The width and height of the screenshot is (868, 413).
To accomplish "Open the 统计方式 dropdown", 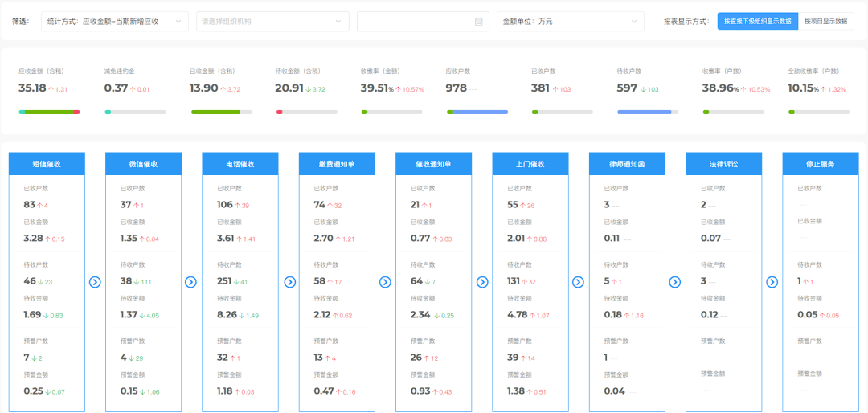I will [x=115, y=22].
